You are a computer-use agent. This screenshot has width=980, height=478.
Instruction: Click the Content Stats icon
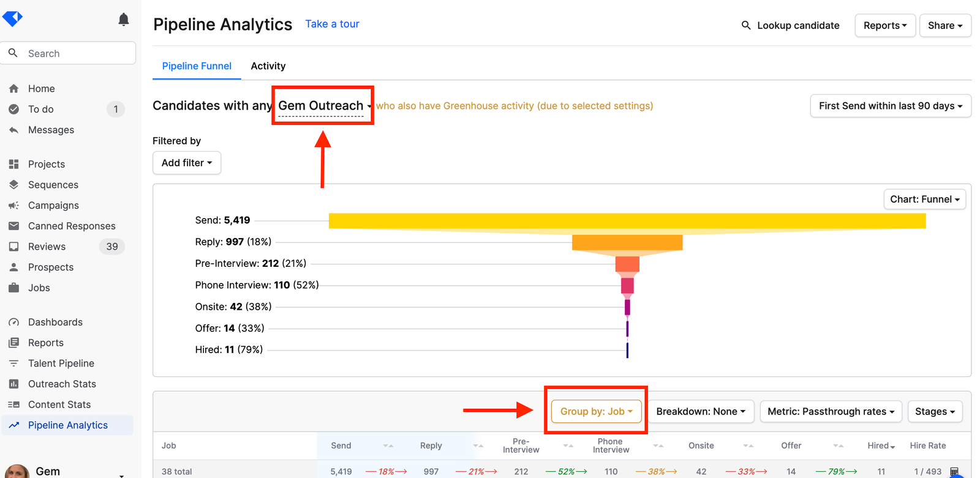[13, 405]
